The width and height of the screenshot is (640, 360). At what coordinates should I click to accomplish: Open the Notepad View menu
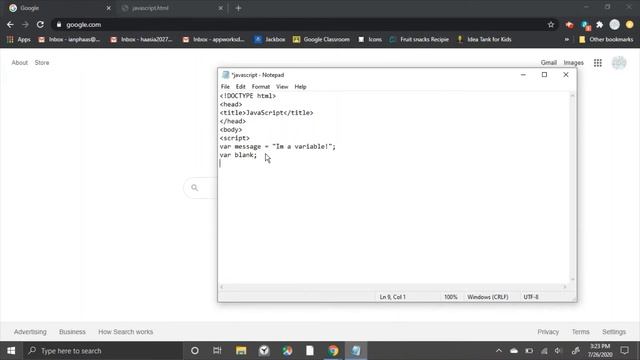[282, 87]
